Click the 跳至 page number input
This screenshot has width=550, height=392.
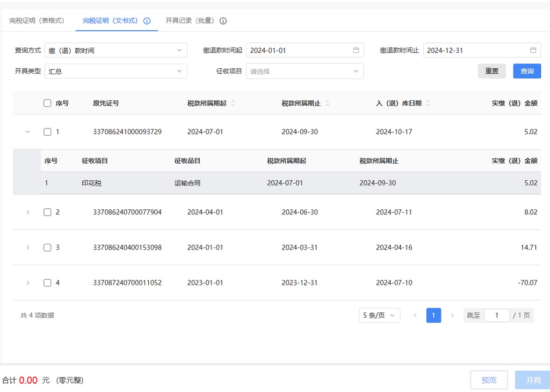tap(497, 315)
